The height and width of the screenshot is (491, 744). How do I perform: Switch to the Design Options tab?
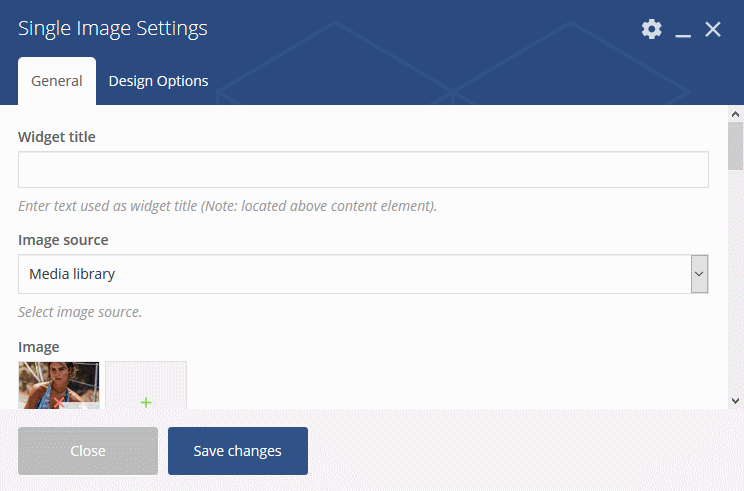pos(158,81)
